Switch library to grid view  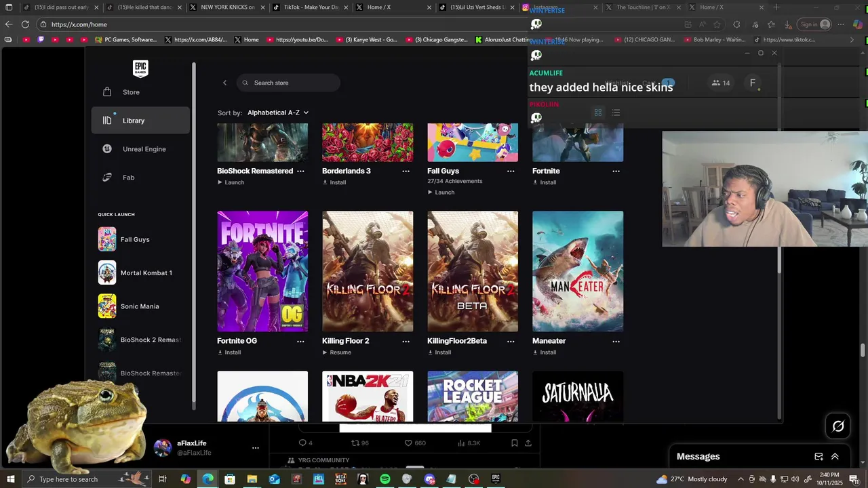point(598,113)
